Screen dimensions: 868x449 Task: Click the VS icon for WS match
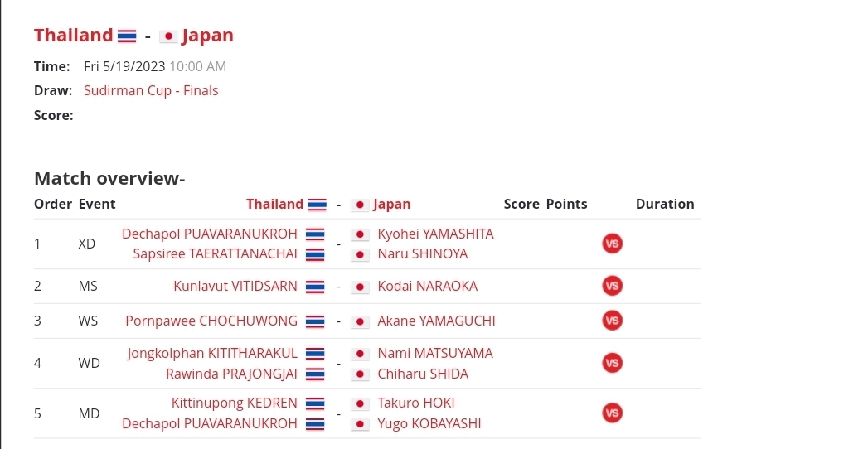613,321
